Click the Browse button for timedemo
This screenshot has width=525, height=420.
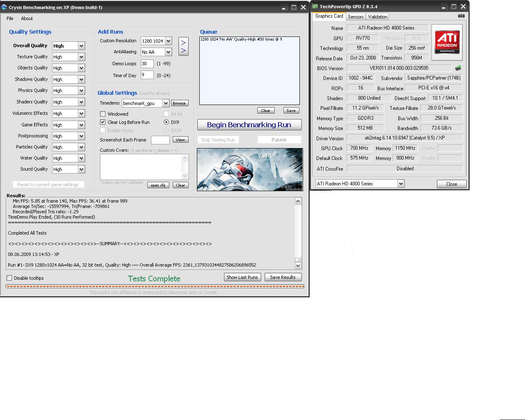(x=179, y=103)
